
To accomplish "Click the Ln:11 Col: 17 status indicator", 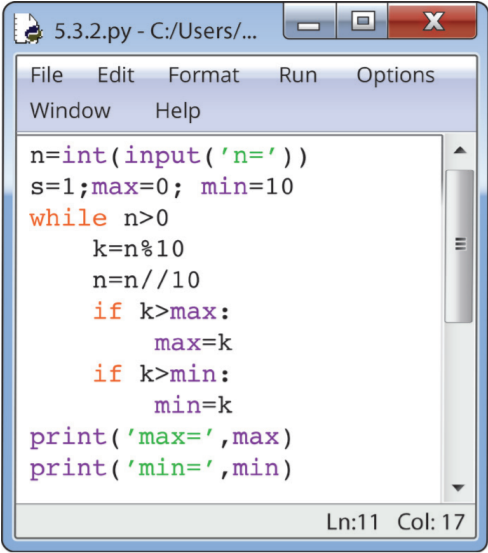I will click(395, 522).
